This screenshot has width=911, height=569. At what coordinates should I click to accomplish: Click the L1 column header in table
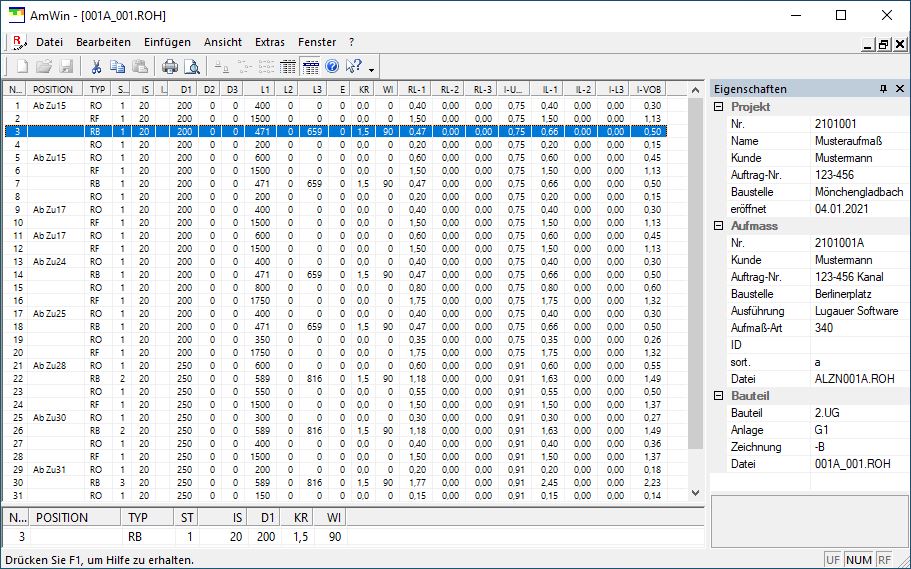pyautogui.click(x=260, y=90)
